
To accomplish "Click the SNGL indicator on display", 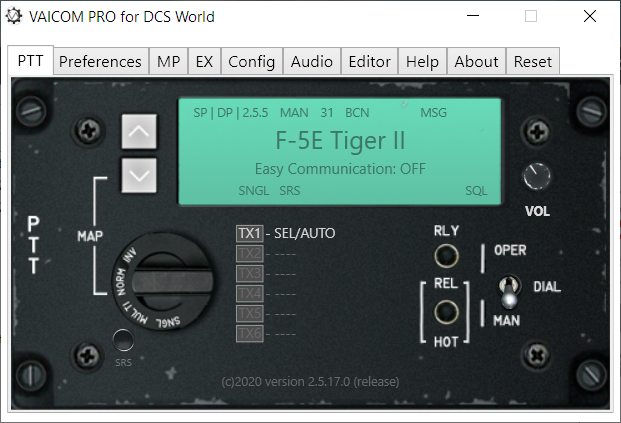I will click(x=253, y=191).
